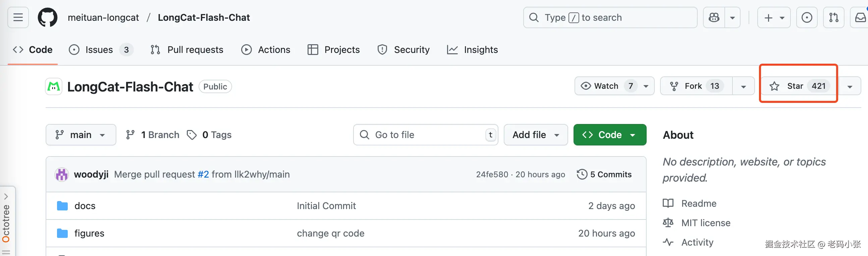Open the hamburger navigation menu
This screenshot has height=256, width=868.
[x=18, y=17]
